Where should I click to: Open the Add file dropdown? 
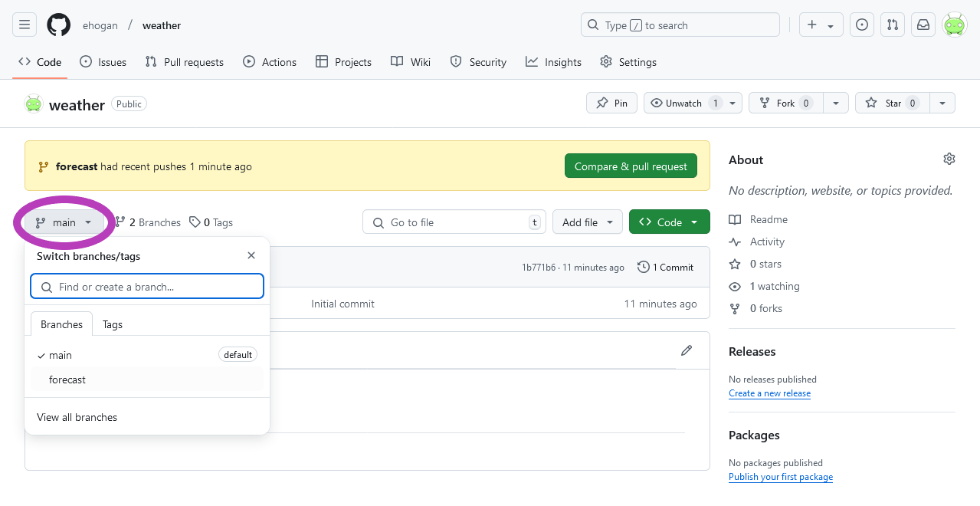coord(588,222)
